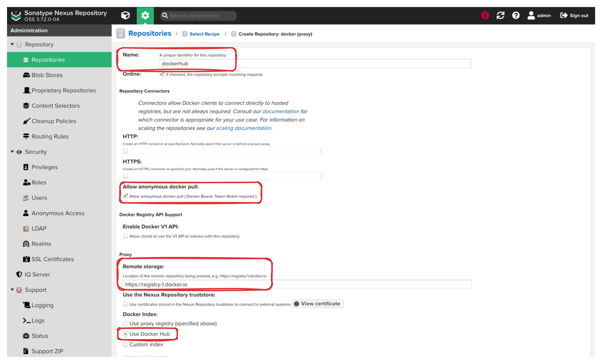Enable the HTTPS connector checkbox
Viewport: 602px width, 364px height.
125,176
